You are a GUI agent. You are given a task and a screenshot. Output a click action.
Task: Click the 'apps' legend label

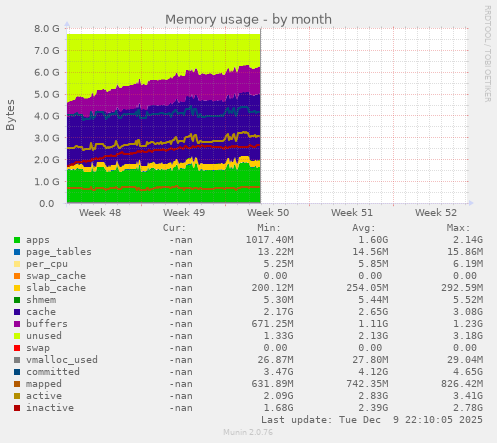(38, 240)
